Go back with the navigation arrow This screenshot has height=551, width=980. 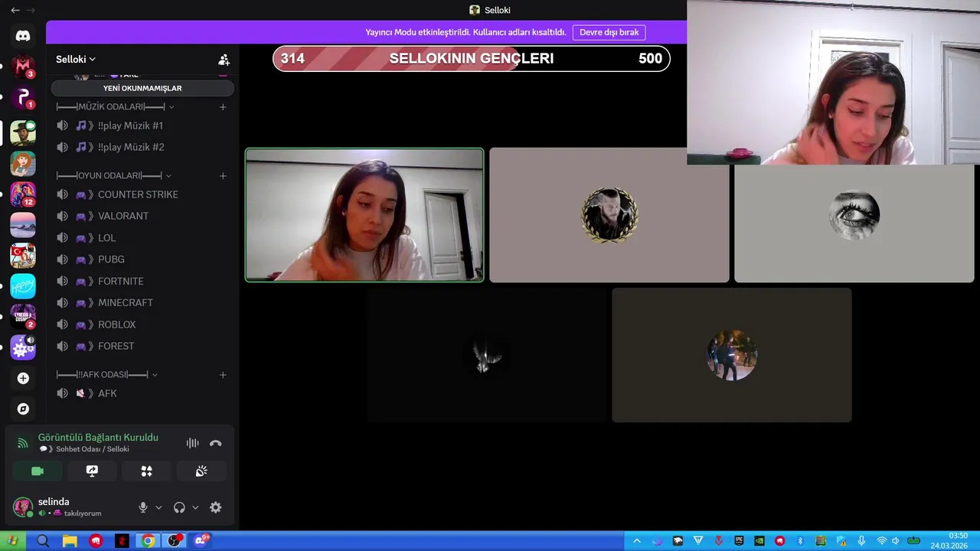(x=15, y=10)
